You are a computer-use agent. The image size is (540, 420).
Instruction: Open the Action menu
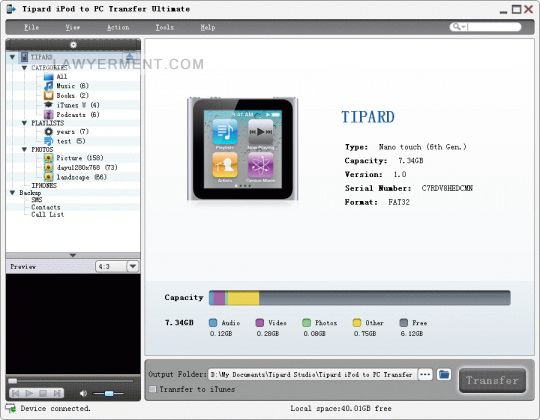click(118, 28)
